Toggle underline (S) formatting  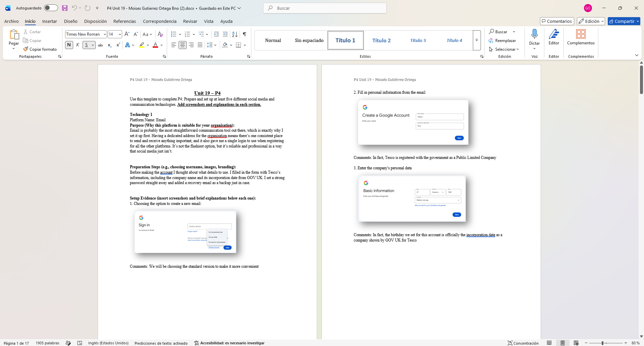click(87, 45)
